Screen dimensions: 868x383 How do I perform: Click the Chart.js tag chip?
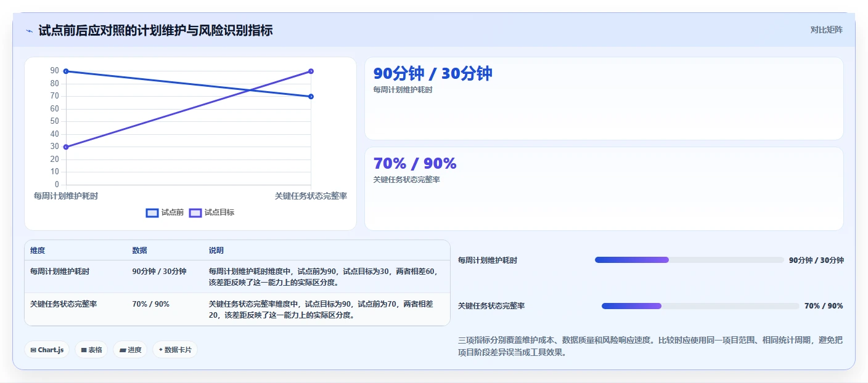pyautogui.click(x=47, y=350)
